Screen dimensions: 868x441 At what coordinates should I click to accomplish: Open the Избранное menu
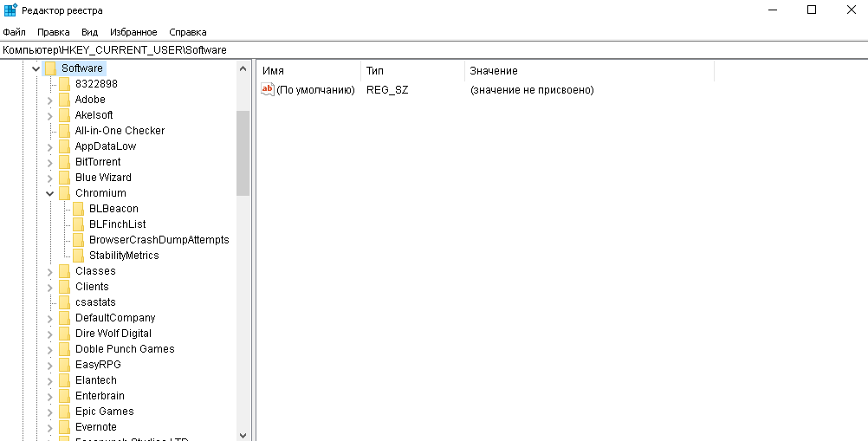133,32
